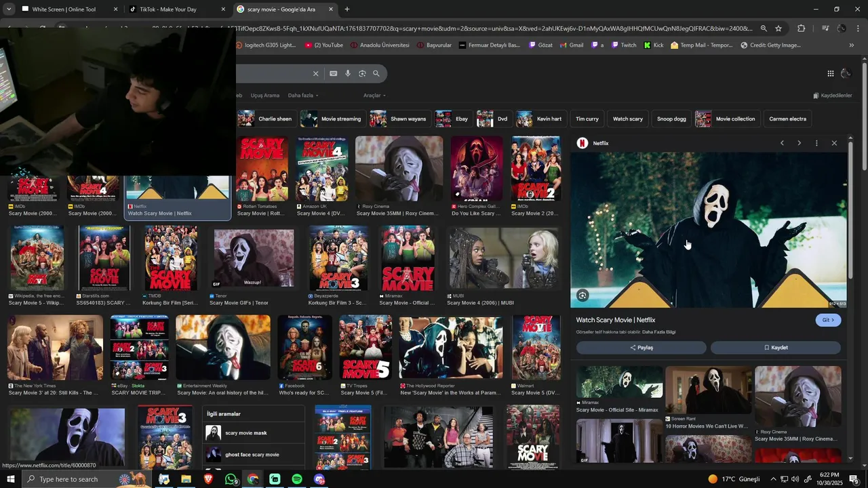Click the Chrome address bar URL
The image size is (868, 488).
click(495, 28)
